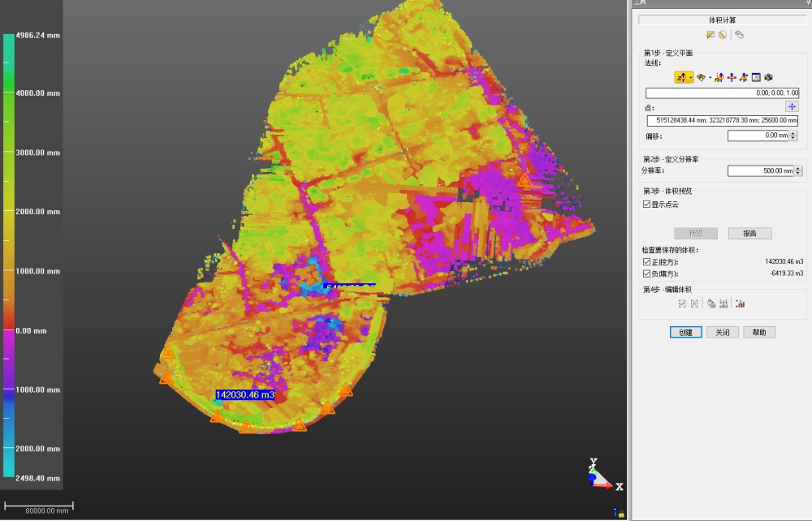Click the 帮助 help button
Screen dimensions: 812x521
pos(758,332)
